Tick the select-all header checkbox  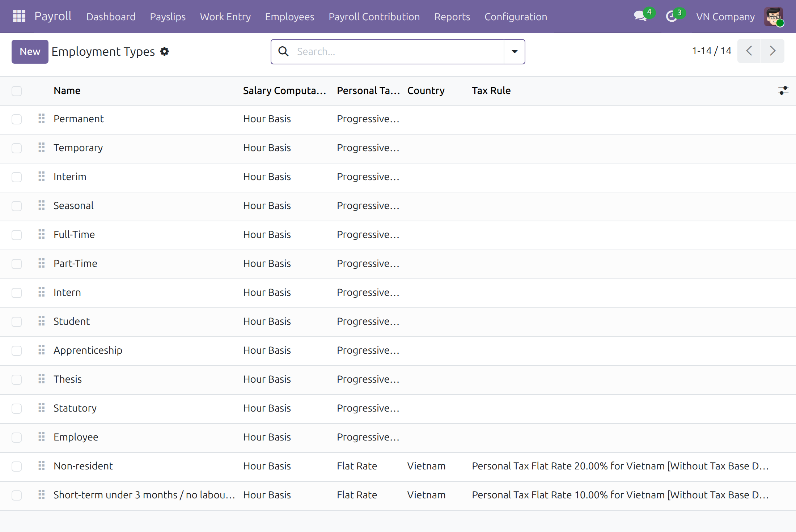(x=17, y=91)
